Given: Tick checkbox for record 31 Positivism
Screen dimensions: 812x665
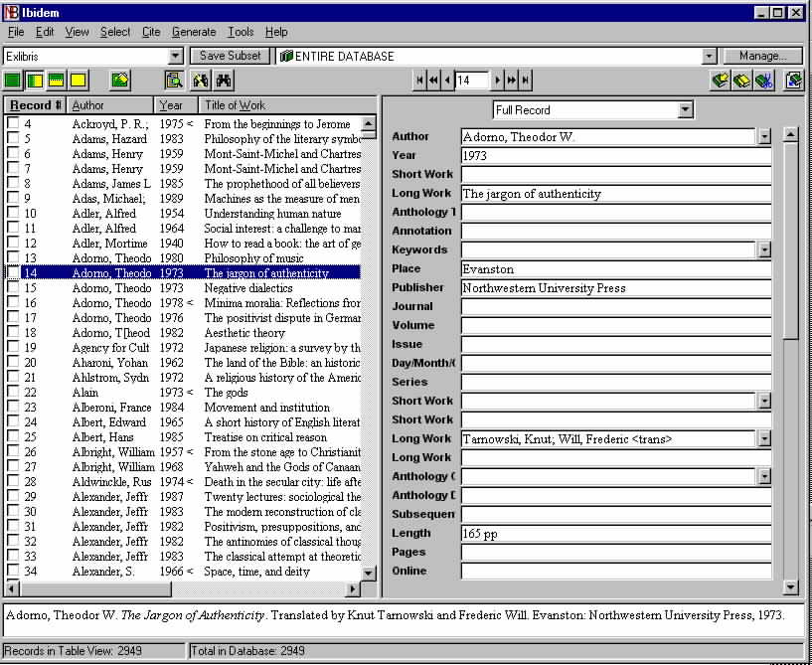Looking at the screenshot, I should 13,526.
